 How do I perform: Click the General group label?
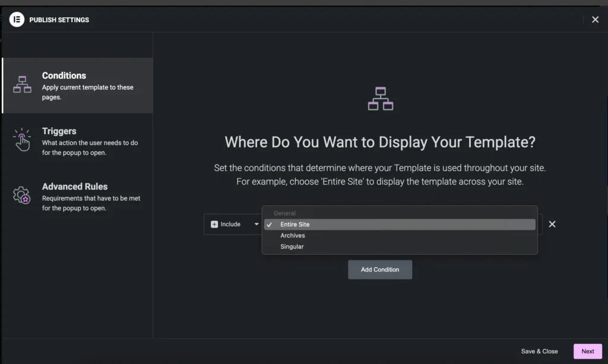[x=284, y=213]
